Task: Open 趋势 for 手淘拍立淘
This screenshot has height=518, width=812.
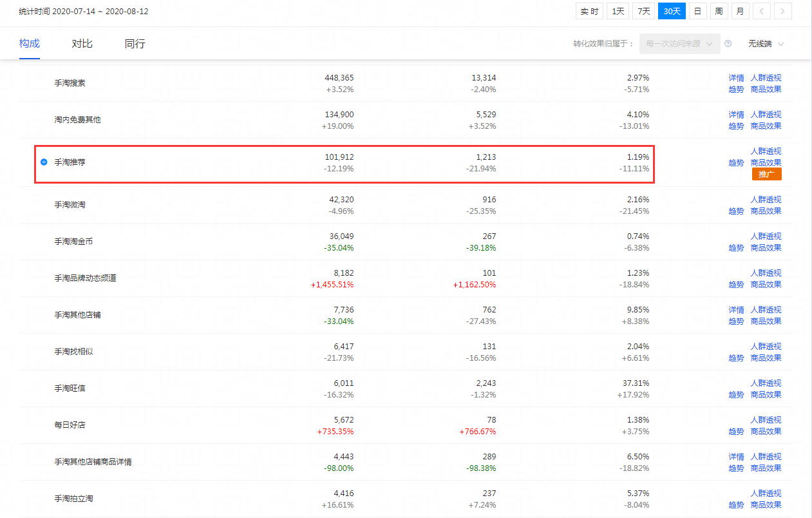Action: coord(736,505)
